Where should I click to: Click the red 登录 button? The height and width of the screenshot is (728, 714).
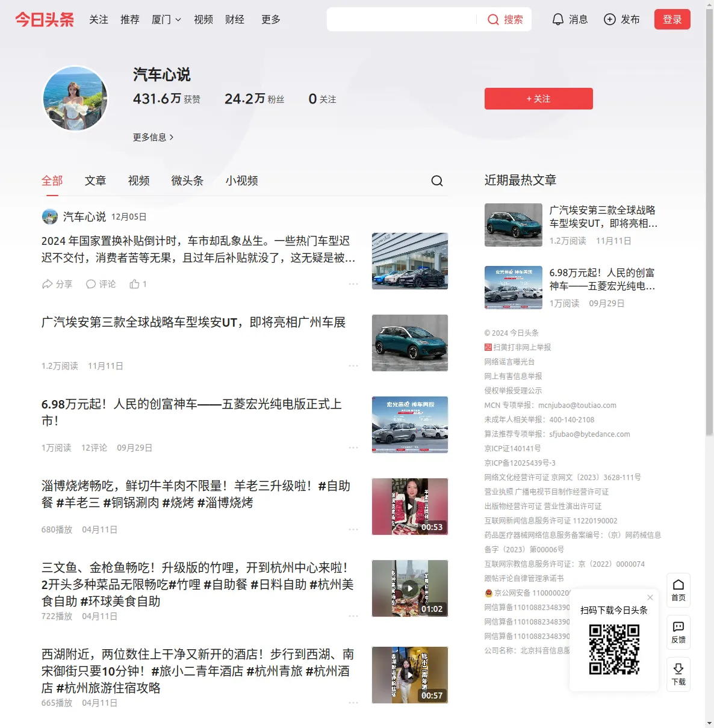672,19
